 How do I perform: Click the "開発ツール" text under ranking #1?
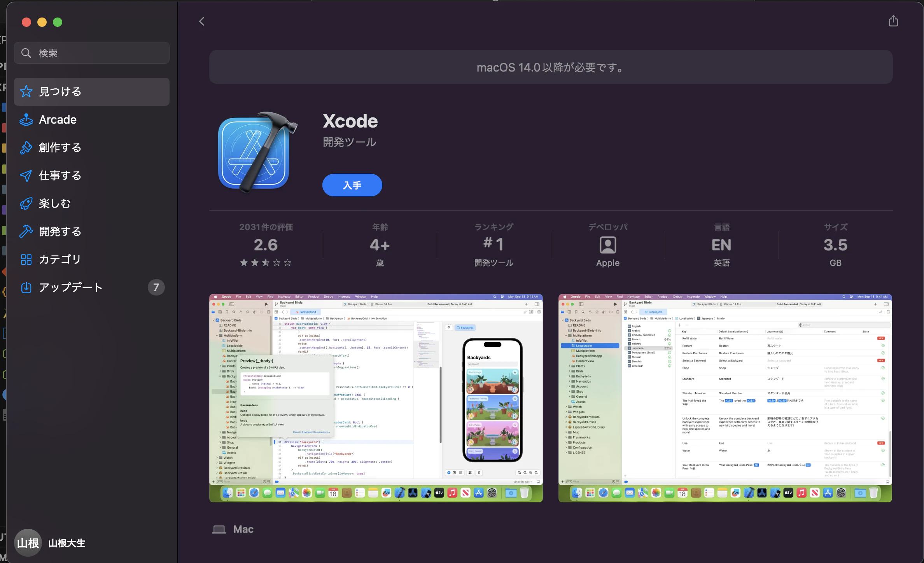click(494, 263)
